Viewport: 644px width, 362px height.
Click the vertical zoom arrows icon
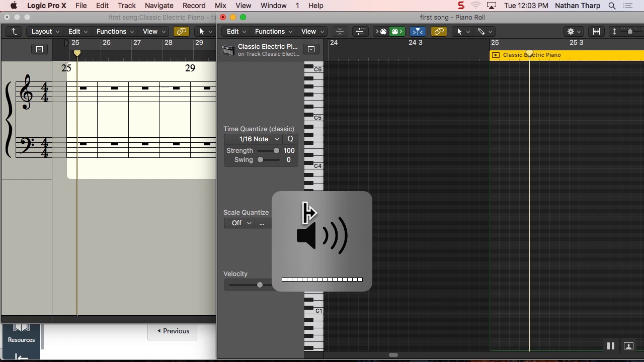tap(614, 31)
